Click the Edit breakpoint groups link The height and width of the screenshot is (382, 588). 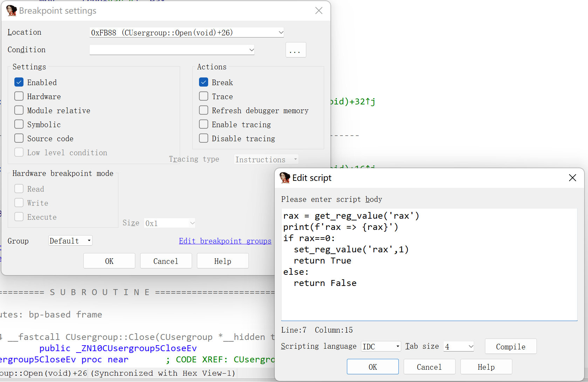tap(225, 241)
